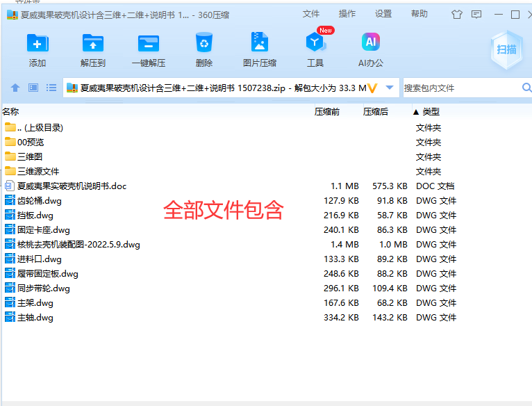Image resolution: width=532 pixels, height=406 pixels.
Task: Click the zip archive icon in the address bar
Action: click(72, 88)
